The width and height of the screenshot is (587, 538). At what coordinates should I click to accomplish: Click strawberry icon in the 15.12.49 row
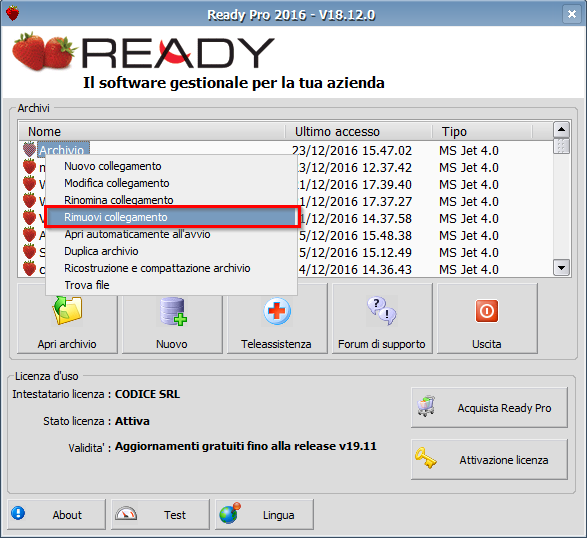point(29,252)
